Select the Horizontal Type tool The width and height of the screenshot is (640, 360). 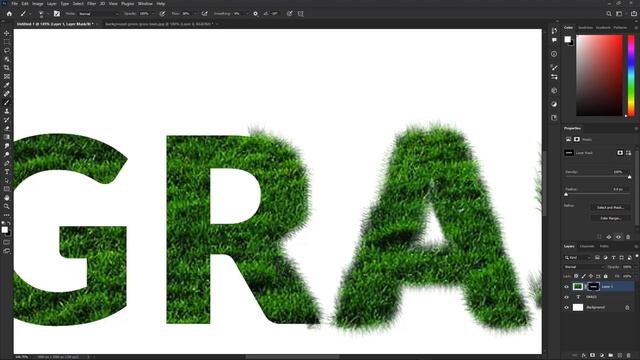pos(7,172)
